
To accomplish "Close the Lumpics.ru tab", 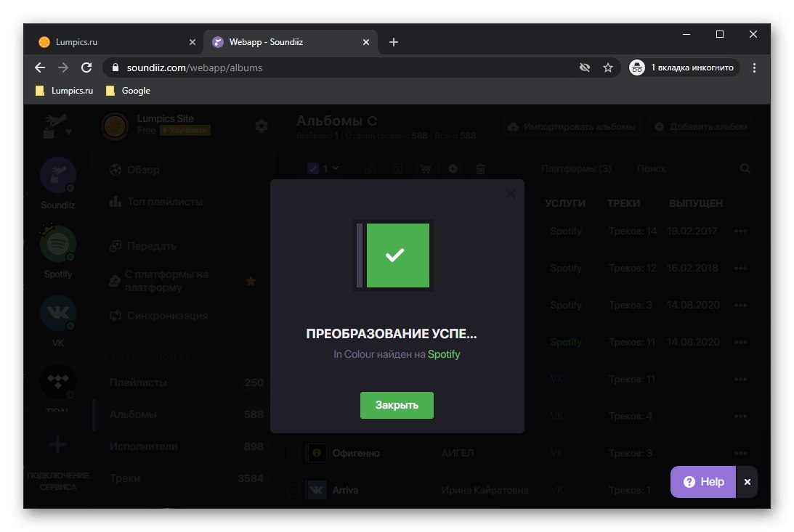I will click(x=192, y=42).
